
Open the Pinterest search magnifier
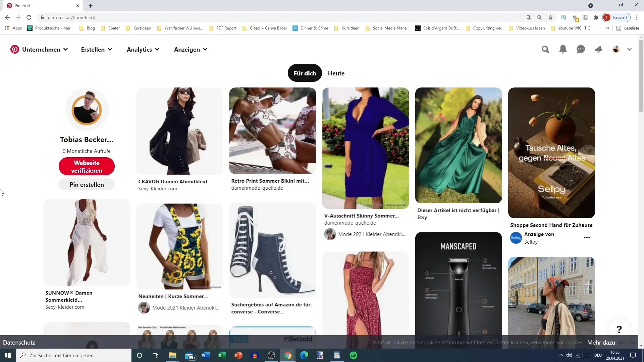545,49
